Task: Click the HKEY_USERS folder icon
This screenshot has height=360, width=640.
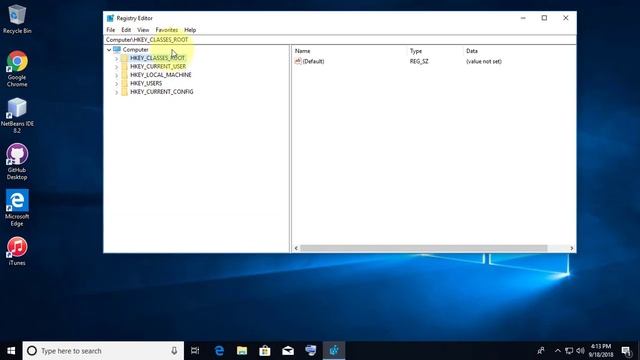Action: (x=124, y=83)
